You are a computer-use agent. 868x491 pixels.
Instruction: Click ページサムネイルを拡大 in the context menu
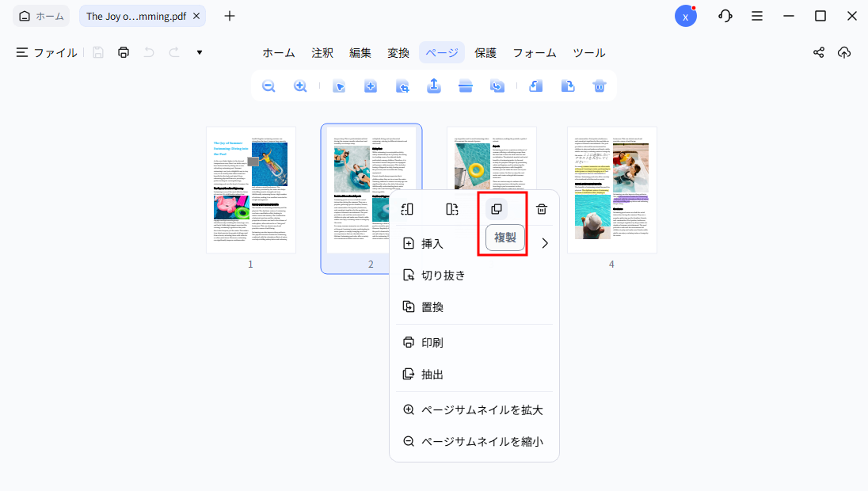click(x=474, y=409)
